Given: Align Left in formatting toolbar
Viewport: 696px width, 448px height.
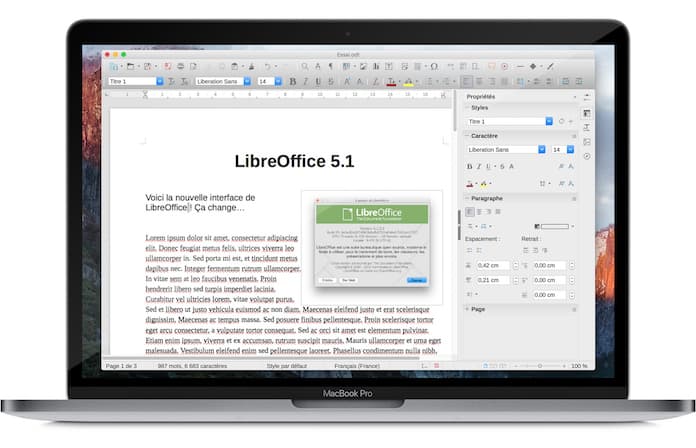Looking at the screenshot, I should pyautogui.click(x=467, y=81).
